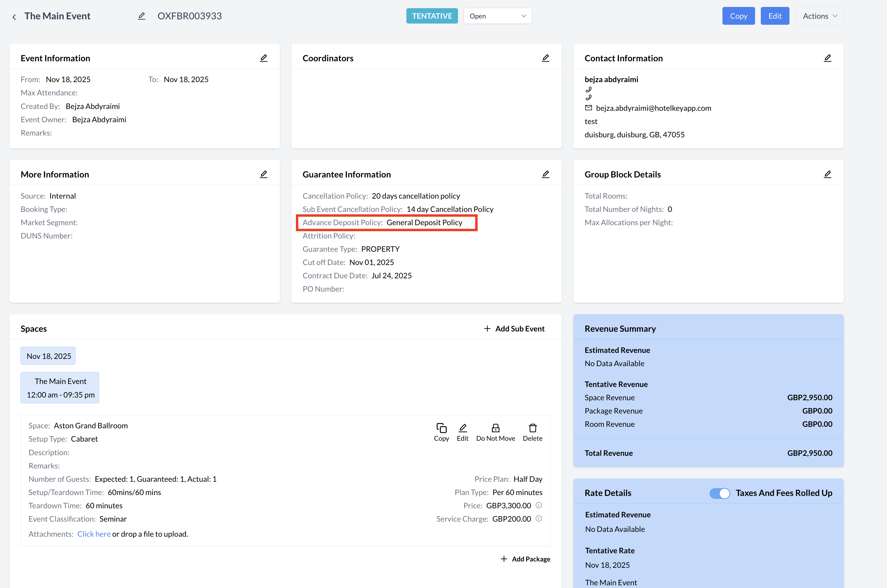This screenshot has width=887, height=588.
Task: Edit the Event Information card
Action: point(264,58)
